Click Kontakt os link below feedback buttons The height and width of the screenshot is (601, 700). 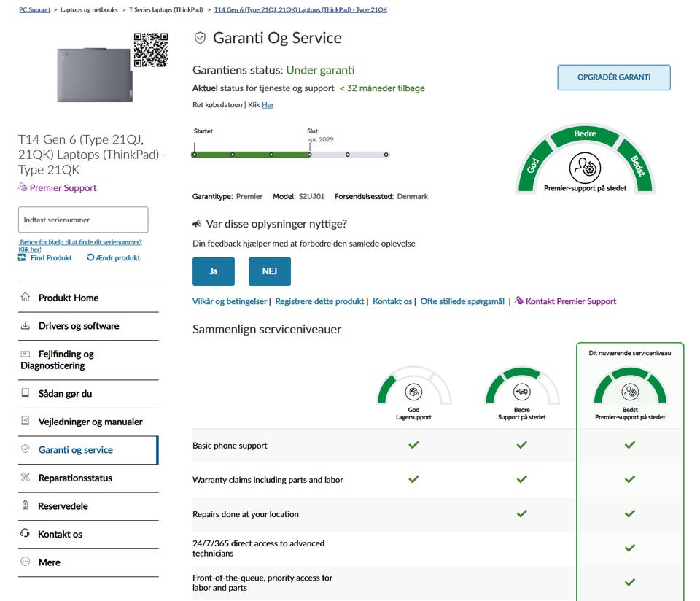392,301
